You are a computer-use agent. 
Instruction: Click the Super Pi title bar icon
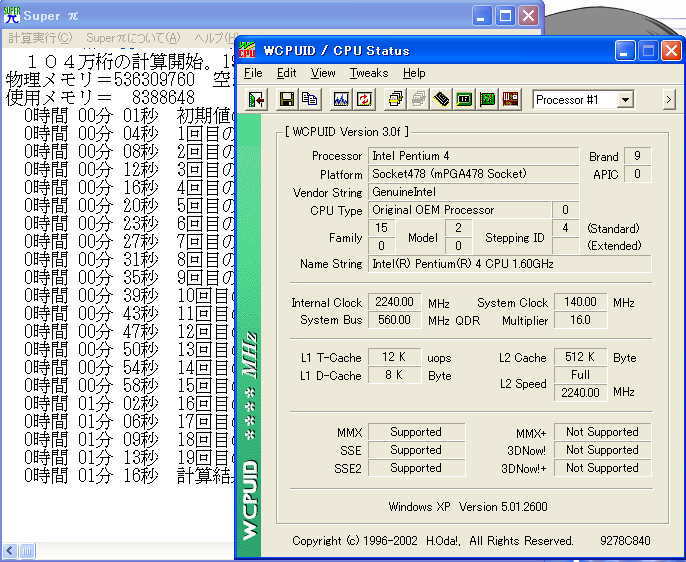12,15
